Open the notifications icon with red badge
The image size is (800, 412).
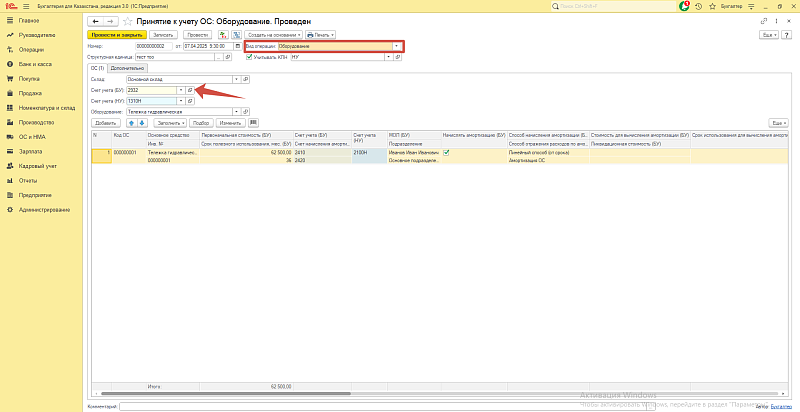click(x=685, y=5)
